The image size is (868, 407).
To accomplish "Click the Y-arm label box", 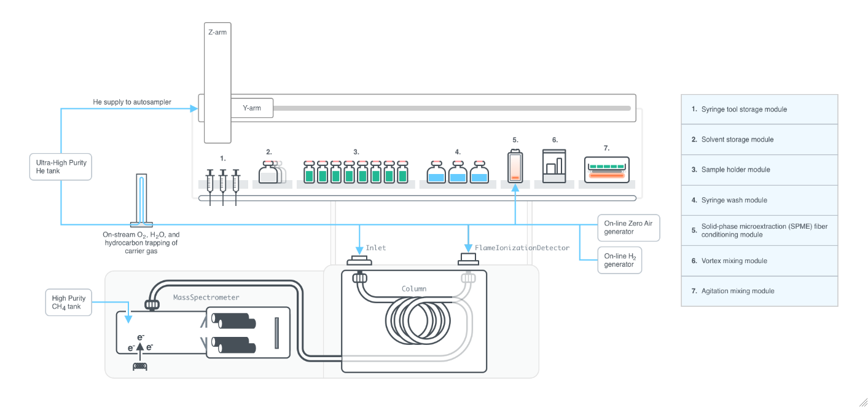I will tap(252, 108).
